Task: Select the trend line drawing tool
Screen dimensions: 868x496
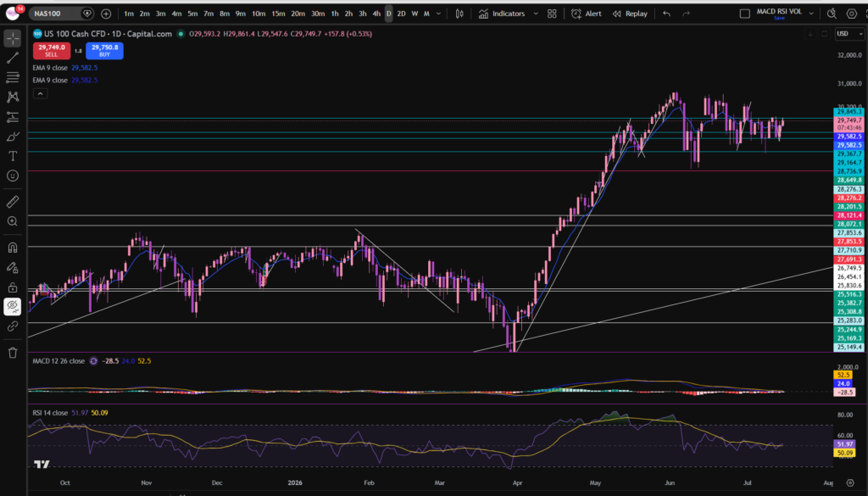Action: tap(13, 58)
